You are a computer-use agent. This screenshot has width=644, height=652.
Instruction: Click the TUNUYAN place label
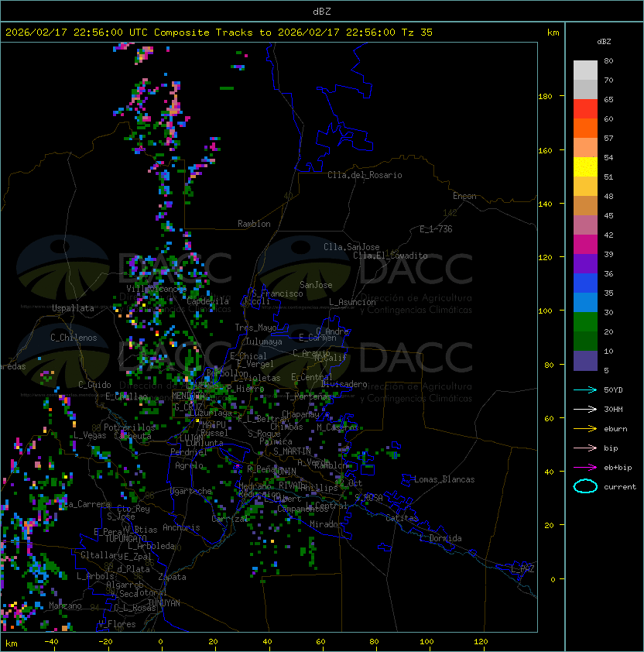(164, 603)
